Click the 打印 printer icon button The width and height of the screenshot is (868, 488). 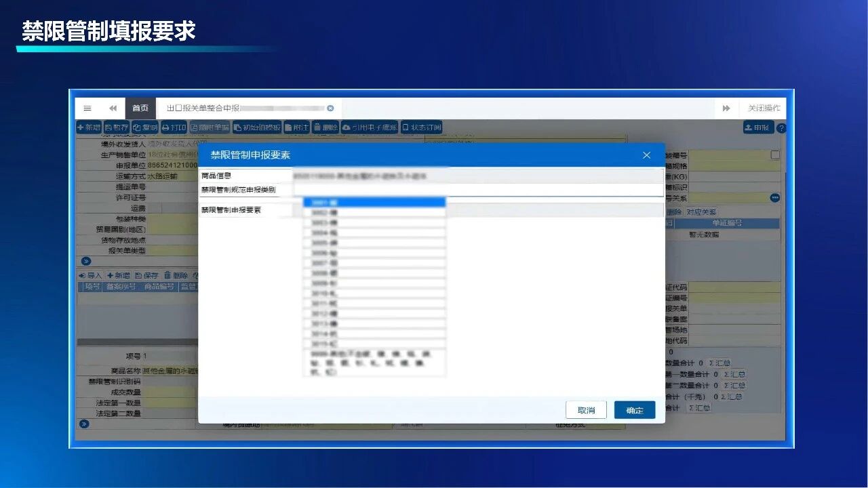coord(174,127)
